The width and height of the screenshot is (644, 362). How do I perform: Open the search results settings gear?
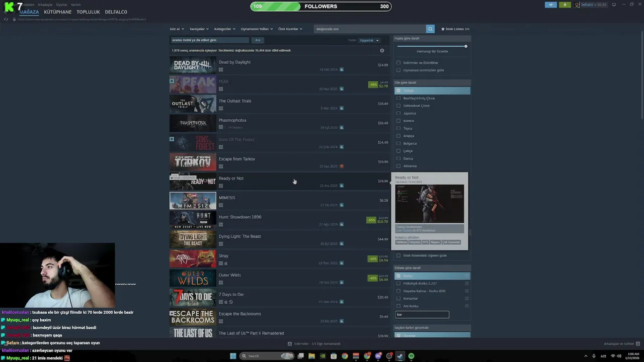pyautogui.click(x=382, y=50)
